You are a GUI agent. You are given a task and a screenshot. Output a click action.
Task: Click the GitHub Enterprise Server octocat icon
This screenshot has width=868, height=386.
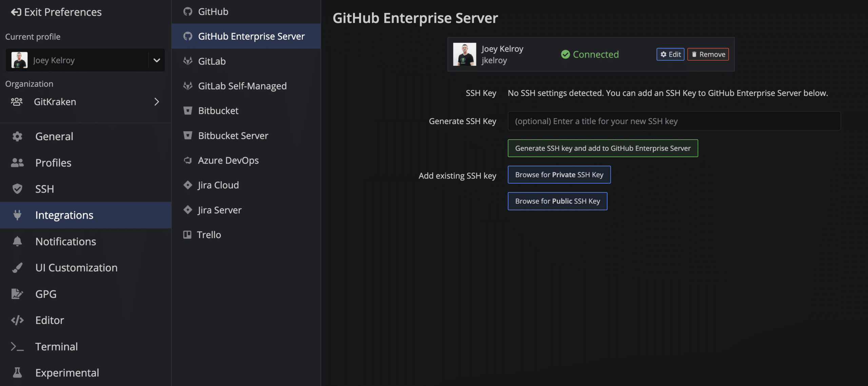(x=188, y=36)
